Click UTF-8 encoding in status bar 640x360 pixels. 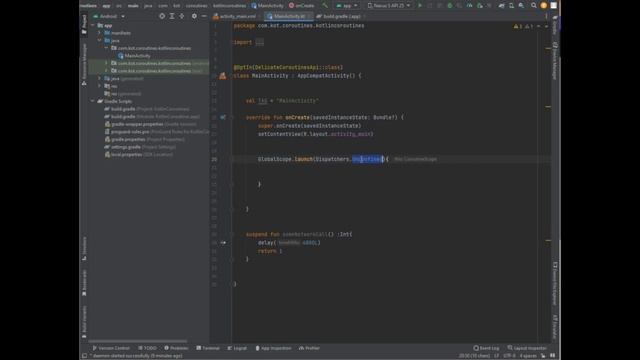pos(509,356)
